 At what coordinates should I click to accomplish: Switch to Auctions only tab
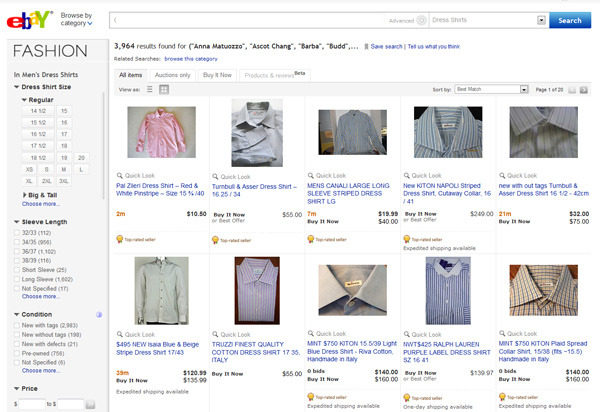click(x=173, y=75)
